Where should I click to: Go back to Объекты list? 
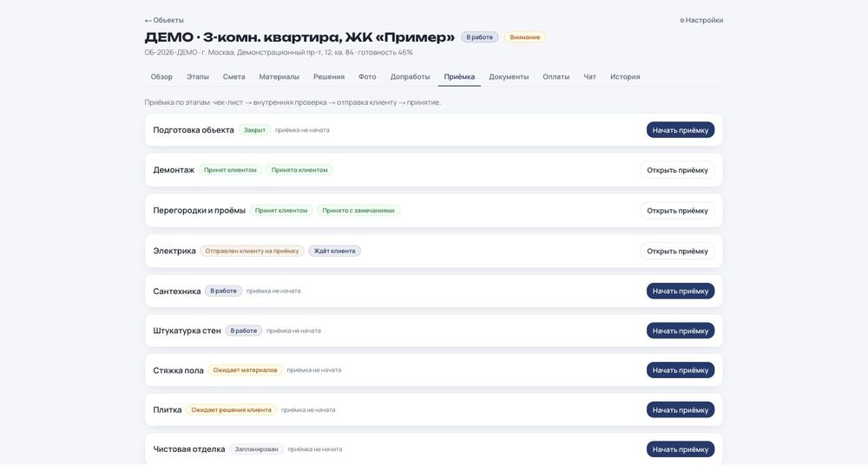[164, 20]
